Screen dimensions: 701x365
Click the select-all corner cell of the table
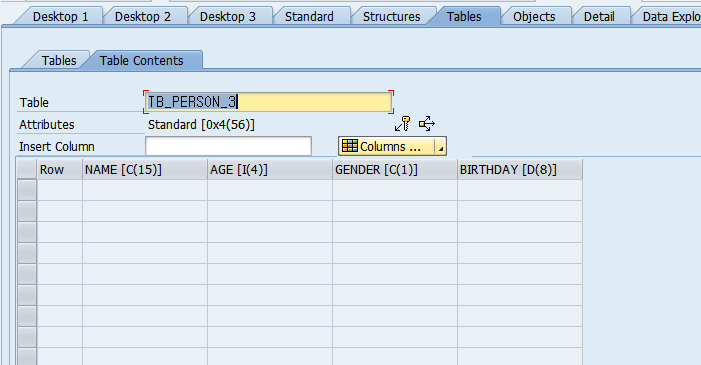[x=26, y=170]
